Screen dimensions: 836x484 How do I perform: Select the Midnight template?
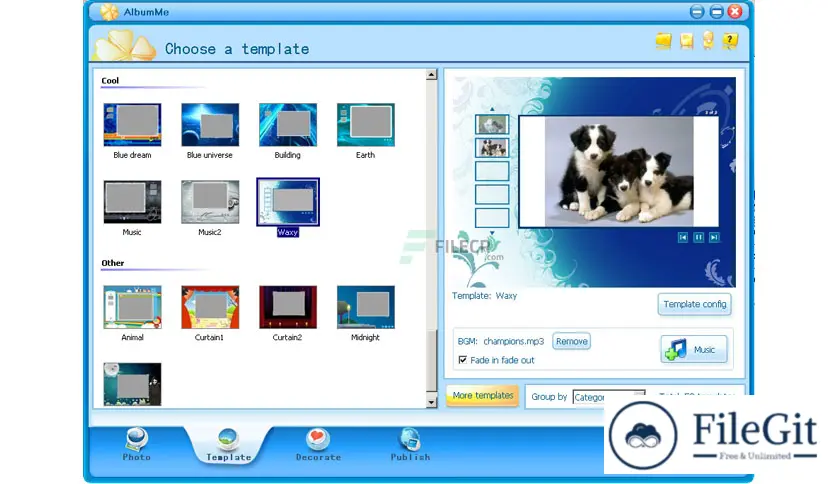coord(366,307)
